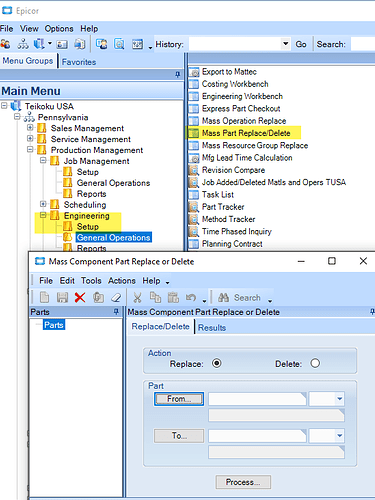The height and width of the screenshot is (500, 375).
Task: Select Setup under Engineering in tree
Action: click(88, 227)
